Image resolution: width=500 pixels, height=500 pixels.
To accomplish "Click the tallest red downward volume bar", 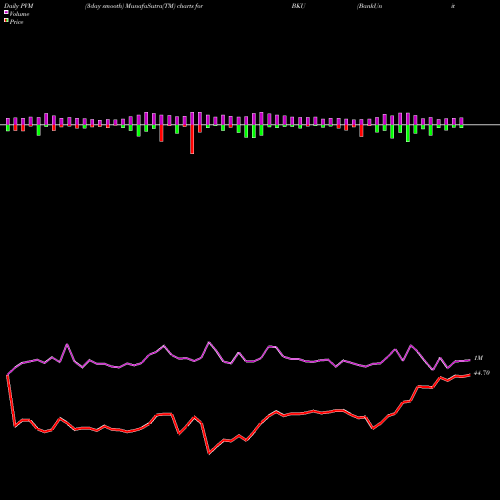I will point(192,139).
